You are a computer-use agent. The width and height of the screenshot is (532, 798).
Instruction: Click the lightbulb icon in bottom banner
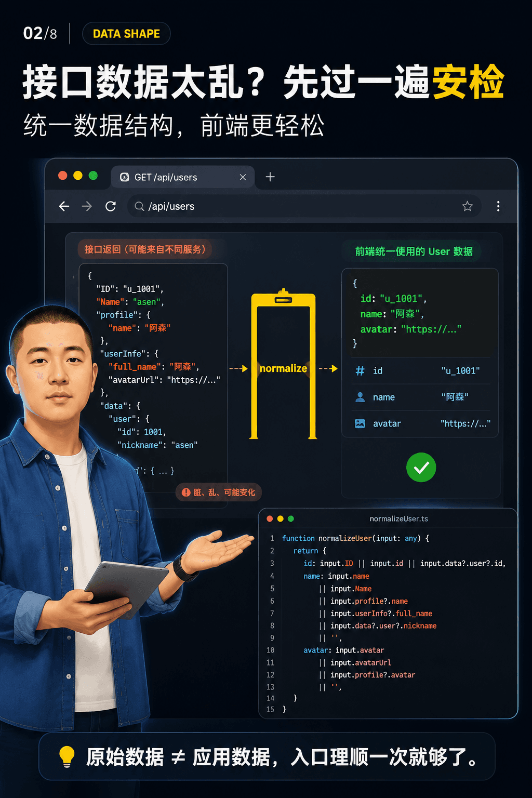pos(67,756)
